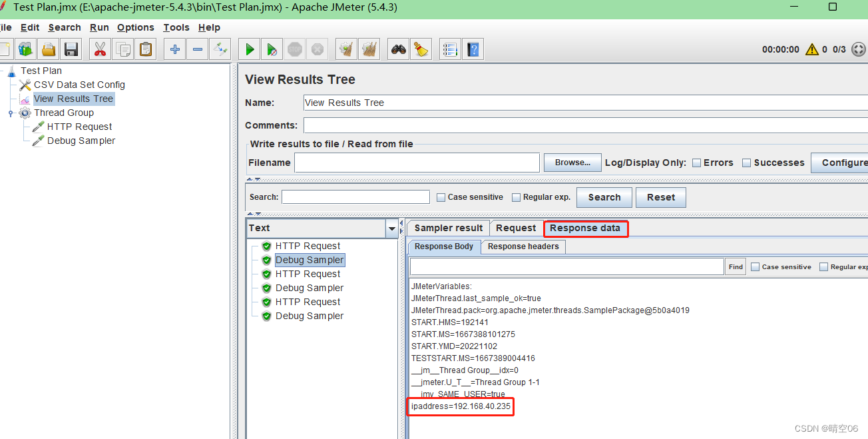Click into the Name field
The height and width of the screenshot is (439, 868).
[585, 103]
